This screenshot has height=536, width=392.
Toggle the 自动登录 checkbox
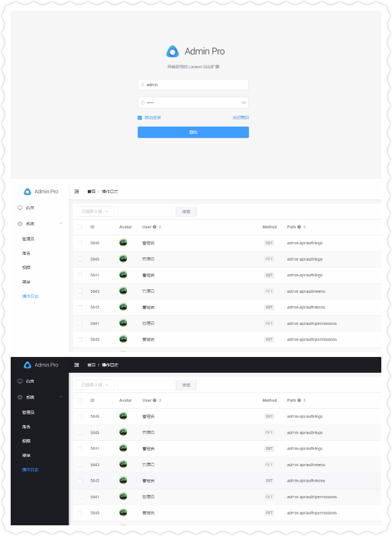pos(140,118)
